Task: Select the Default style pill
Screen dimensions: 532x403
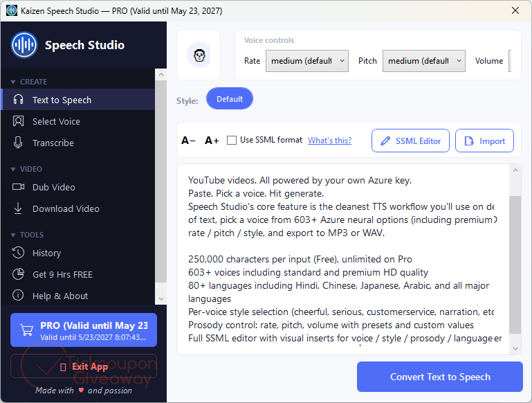Action: tap(230, 98)
